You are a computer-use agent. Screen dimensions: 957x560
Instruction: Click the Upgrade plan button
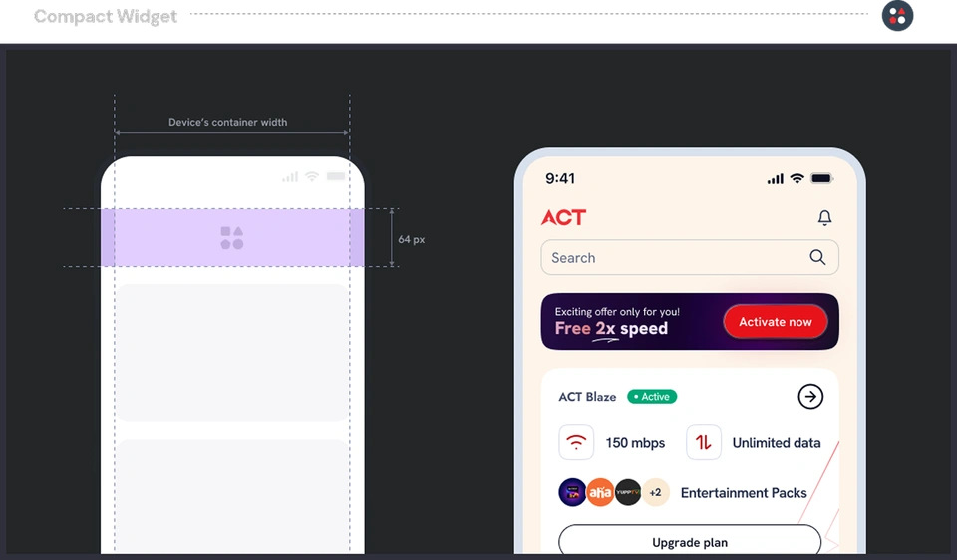pos(690,539)
